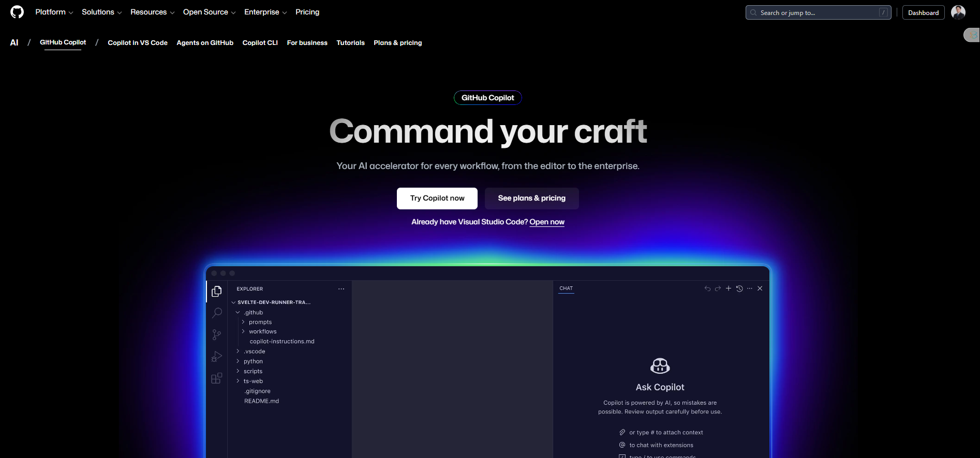Open the user profile avatar menu
This screenshot has height=458, width=980.
click(x=958, y=12)
